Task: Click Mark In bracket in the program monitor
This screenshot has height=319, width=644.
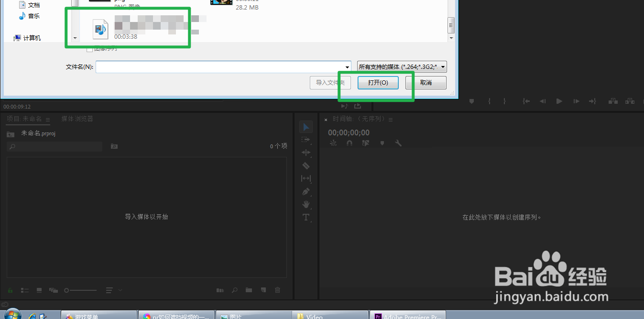Action: [x=489, y=101]
